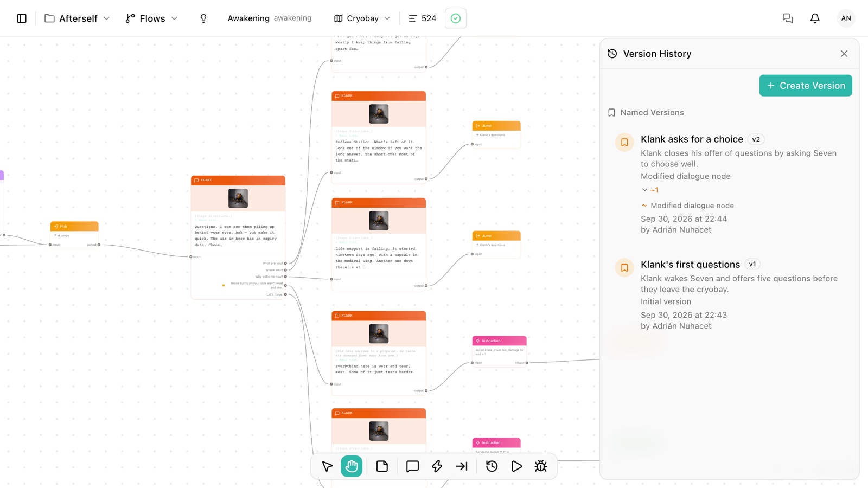
Task: Click the Create Version button
Action: click(806, 86)
